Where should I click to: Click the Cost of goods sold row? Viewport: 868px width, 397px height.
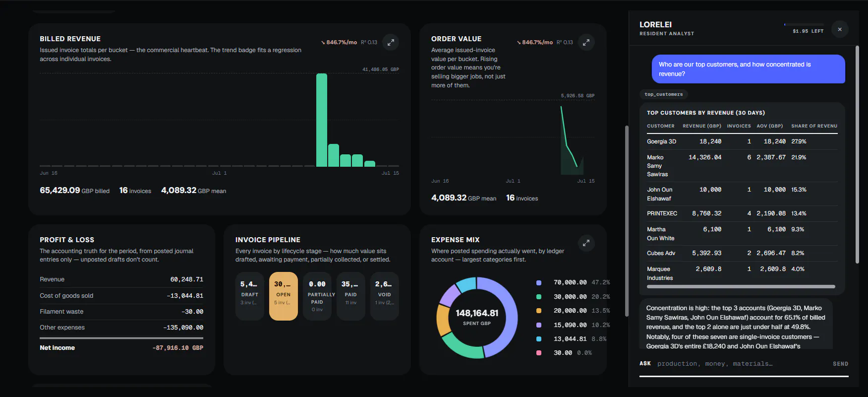click(x=121, y=296)
